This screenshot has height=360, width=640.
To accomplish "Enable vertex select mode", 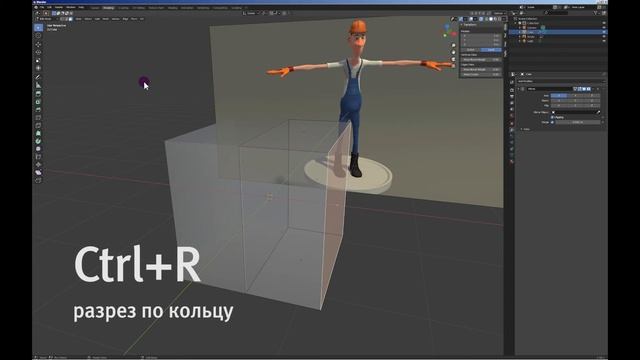I will [62, 19].
